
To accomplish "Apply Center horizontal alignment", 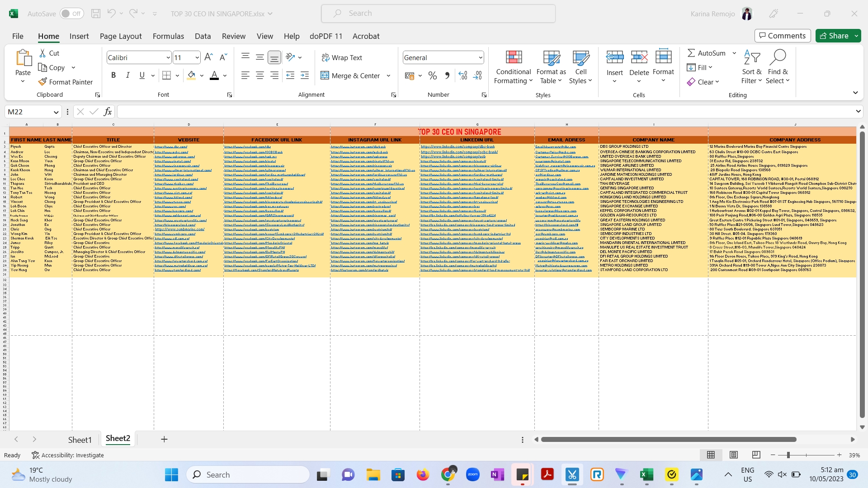I will click(x=260, y=75).
